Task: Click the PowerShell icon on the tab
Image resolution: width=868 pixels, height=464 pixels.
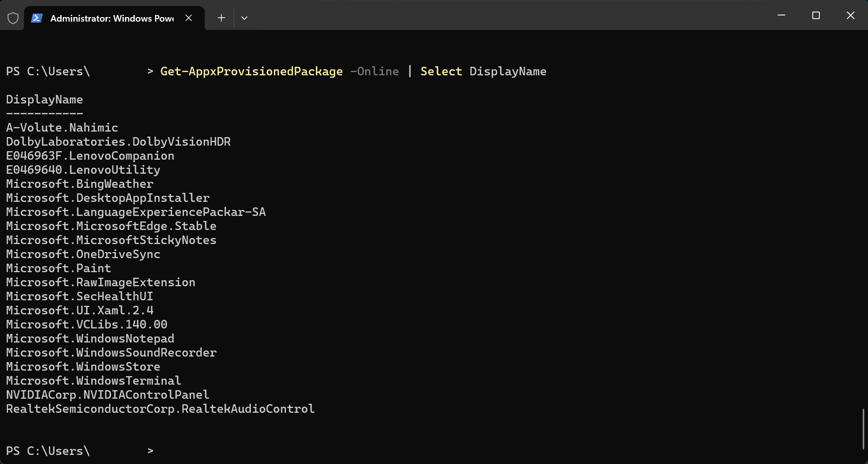Action: pos(37,18)
